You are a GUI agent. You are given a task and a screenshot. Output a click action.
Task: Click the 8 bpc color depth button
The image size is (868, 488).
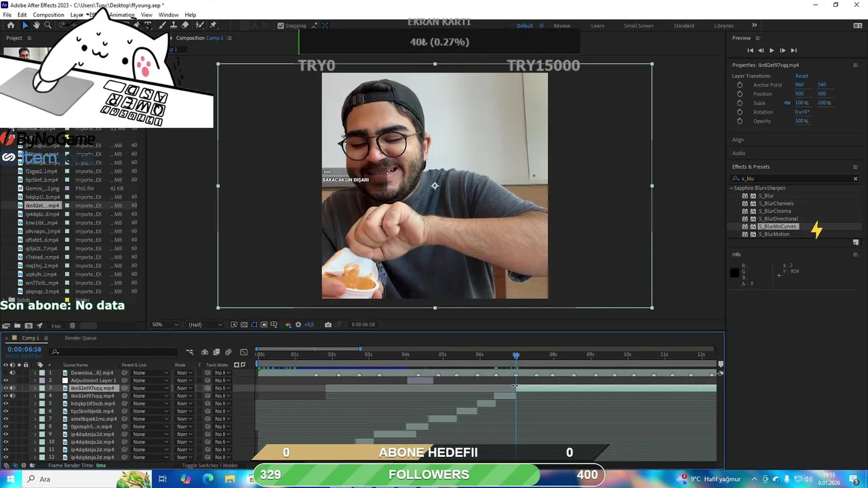click(56, 325)
